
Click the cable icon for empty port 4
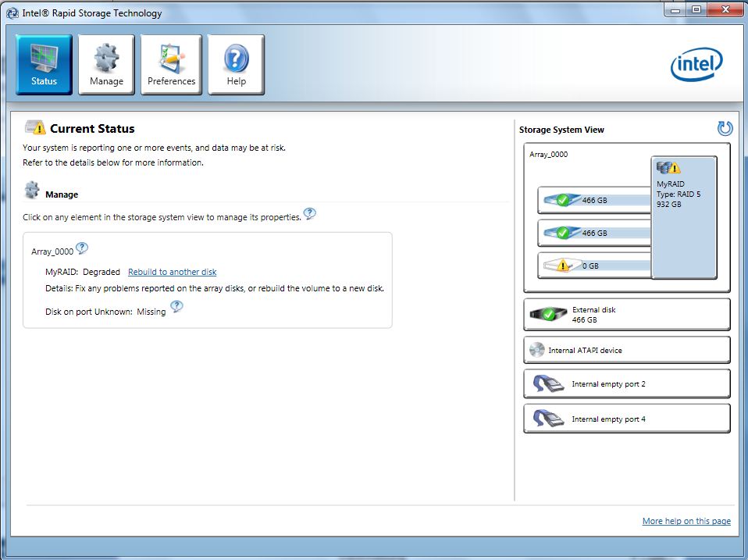click(x=548, y=419)
